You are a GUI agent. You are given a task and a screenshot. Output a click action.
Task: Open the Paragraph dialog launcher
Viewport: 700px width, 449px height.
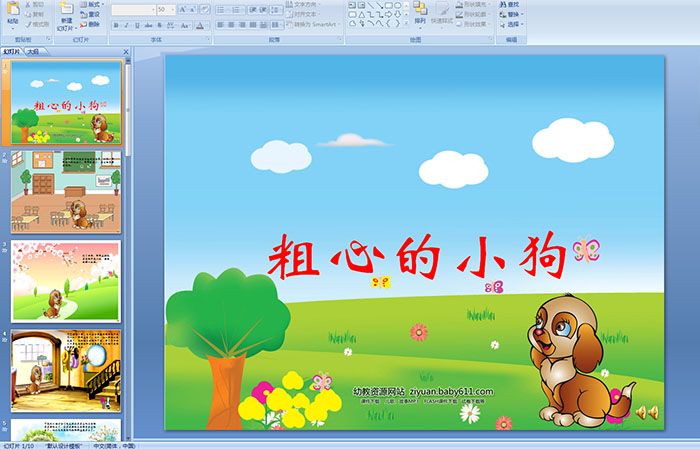[x=340, y=39]
